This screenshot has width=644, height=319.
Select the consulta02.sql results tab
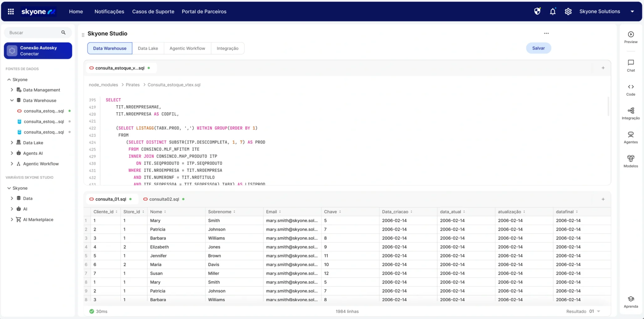(x=164, y=199)
